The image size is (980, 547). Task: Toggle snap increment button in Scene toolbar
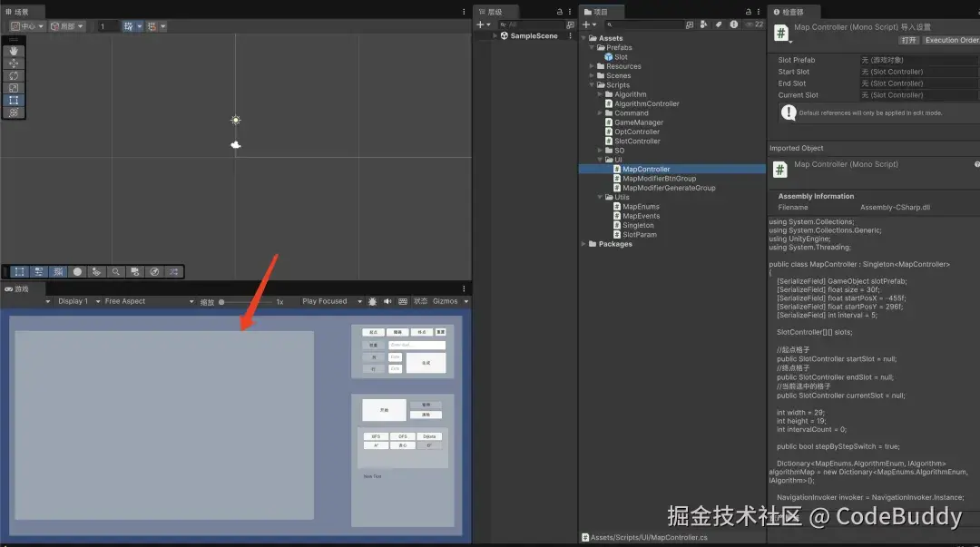[152, 26]
